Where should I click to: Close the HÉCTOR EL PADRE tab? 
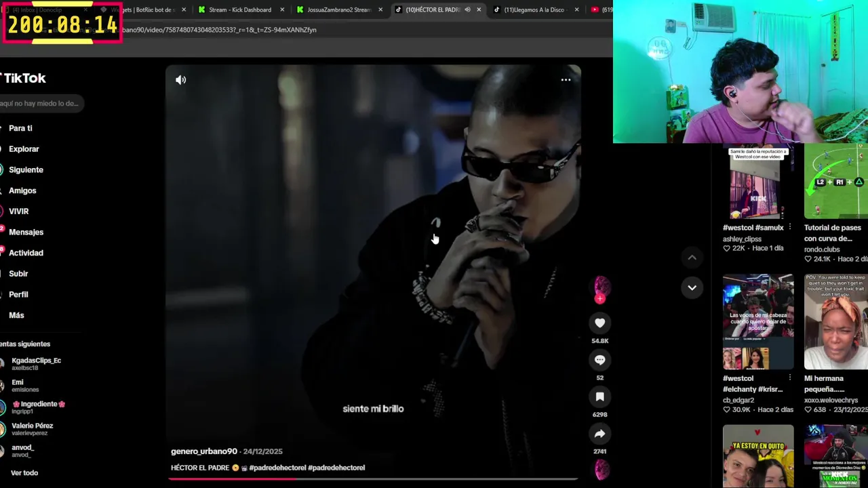[x=479, y=9]
